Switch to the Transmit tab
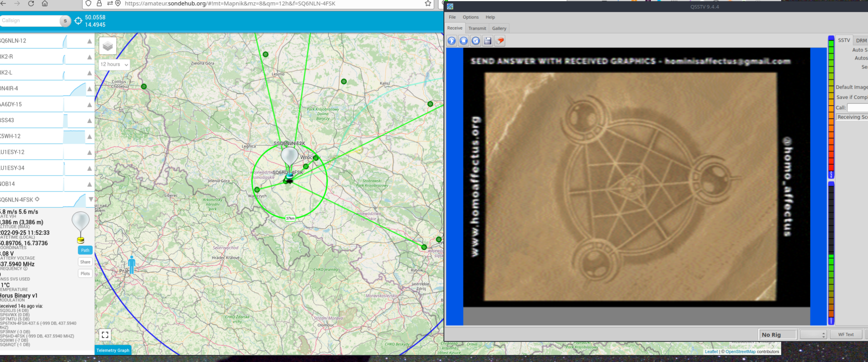Viewport: 868px width, 362px height. (x=477, y=28)
